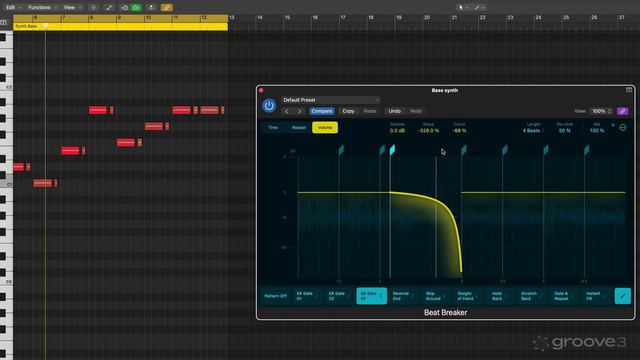Viewport: 640px width, 360px height.
Task: Select the Reverse End pattern
Action: pos(404,296)
